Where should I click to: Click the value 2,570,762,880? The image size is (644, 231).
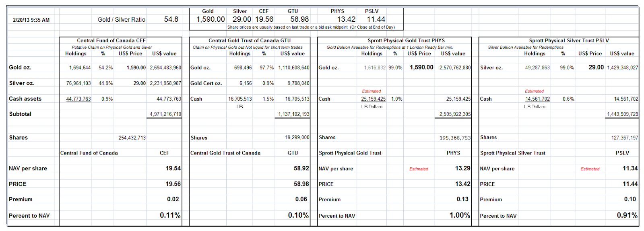click(x=455, y=68)
